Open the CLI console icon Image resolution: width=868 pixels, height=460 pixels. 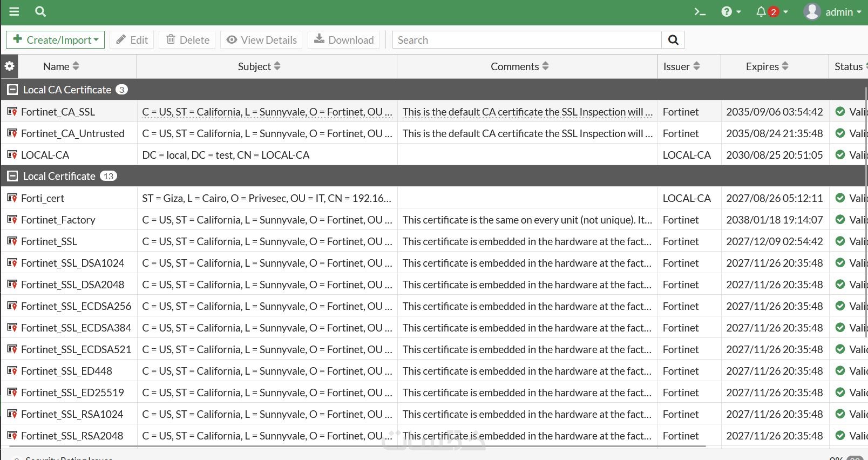point(700,12)
